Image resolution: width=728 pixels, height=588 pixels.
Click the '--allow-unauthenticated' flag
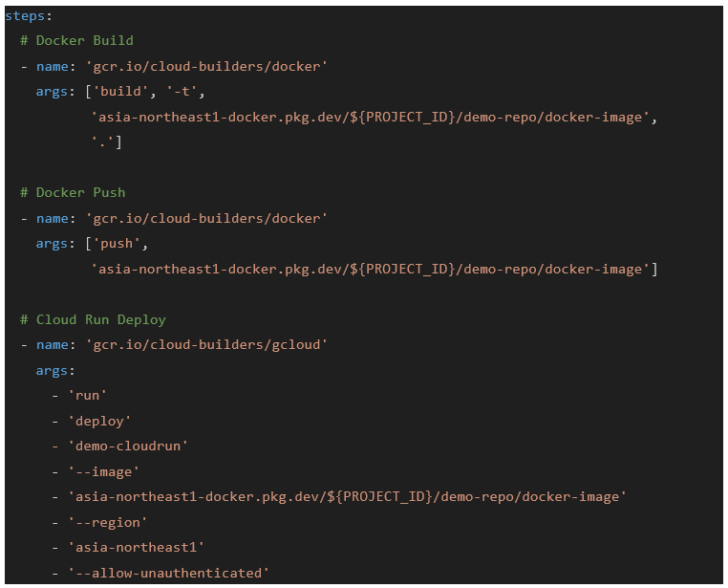tap(168, 573)
